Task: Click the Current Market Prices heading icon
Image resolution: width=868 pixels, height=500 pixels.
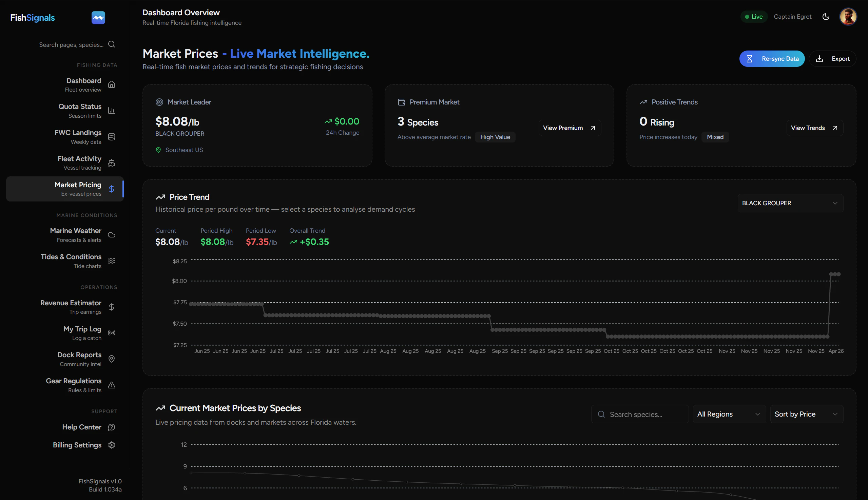Action: pos(160,408)
